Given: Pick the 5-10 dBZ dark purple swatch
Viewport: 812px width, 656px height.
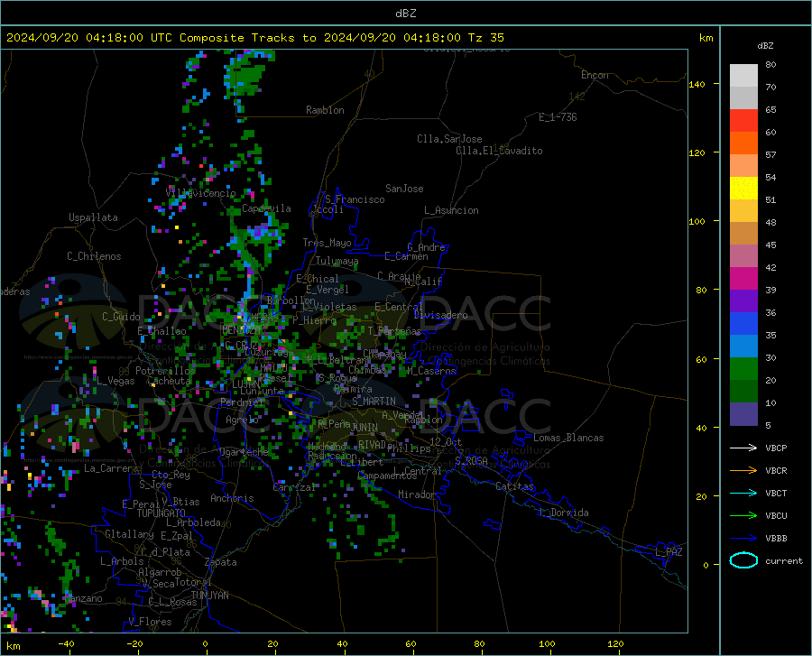Looking at the screenshot, I should (743, 414).
